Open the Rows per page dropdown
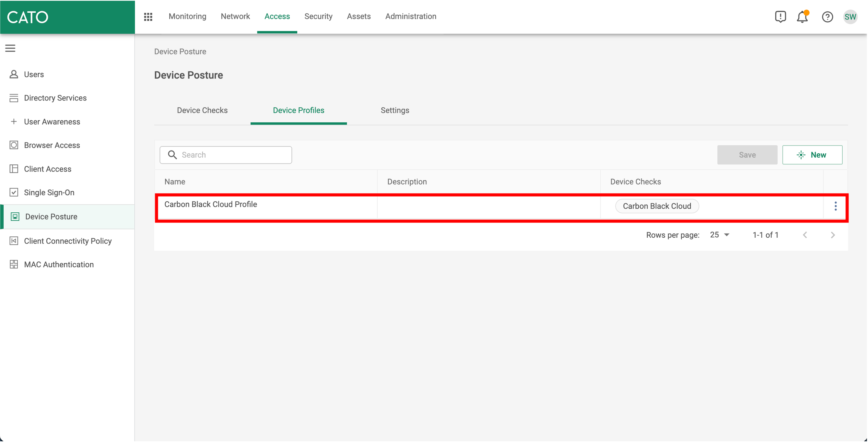 [720, 235]
